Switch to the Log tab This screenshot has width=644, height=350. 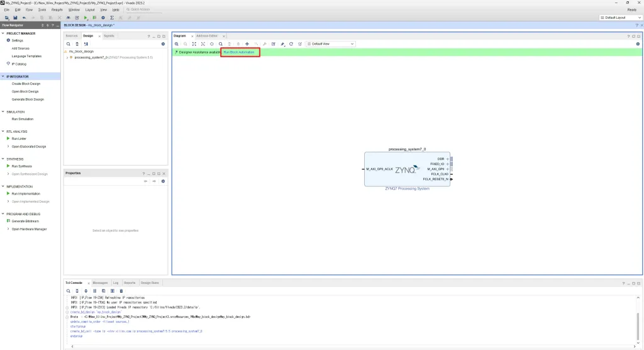116,283
